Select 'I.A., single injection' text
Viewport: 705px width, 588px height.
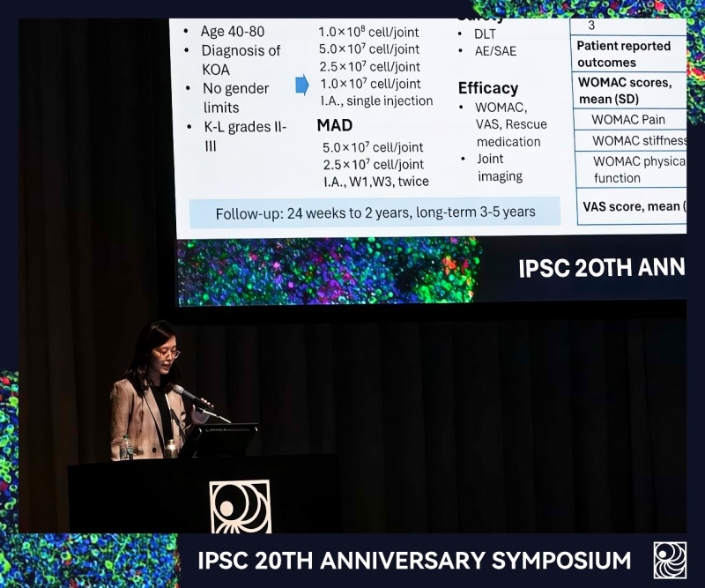377,100
